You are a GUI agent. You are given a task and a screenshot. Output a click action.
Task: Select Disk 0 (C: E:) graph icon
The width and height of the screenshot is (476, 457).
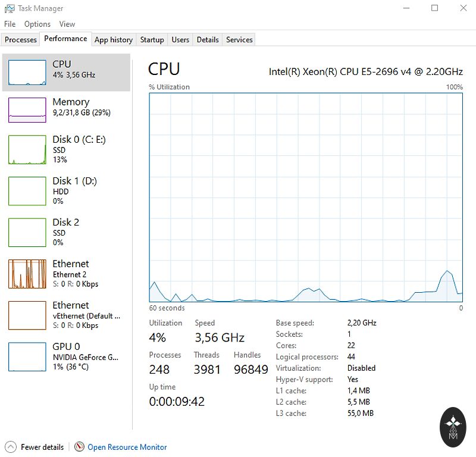[27, 149]
